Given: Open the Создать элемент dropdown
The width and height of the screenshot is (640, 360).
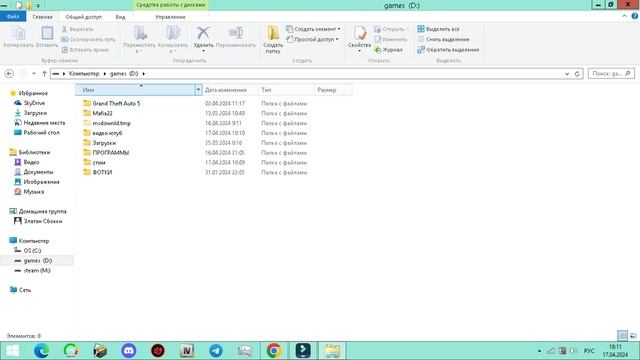Looking at the screenshot, I should pyautogui.click(x=313, y=29).
